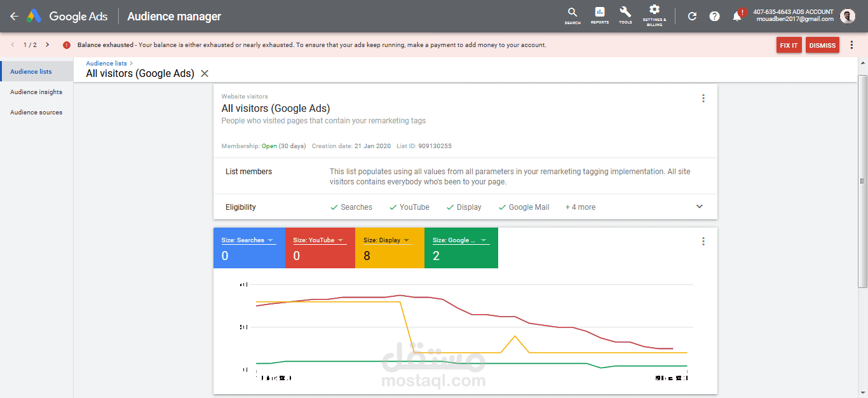The width and height of the screenshot is (868, 398).
Task: Go back with the top-left arrow
Action: [x=14, y=17]
